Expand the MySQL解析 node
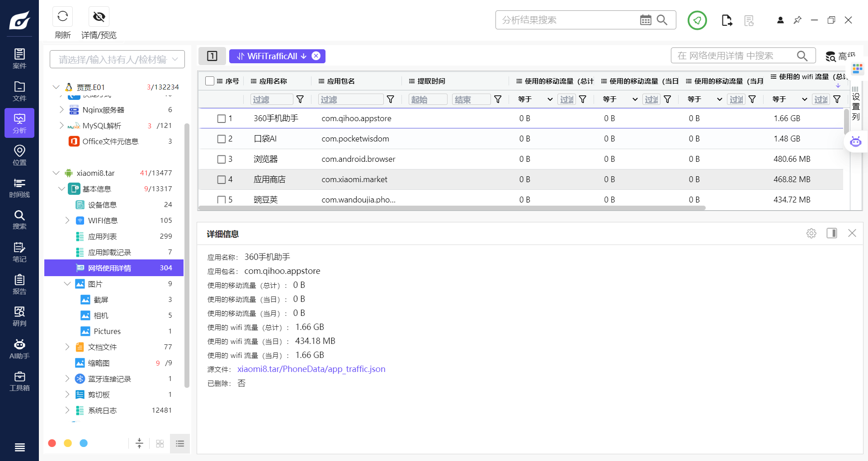 (x=61, y=125)
